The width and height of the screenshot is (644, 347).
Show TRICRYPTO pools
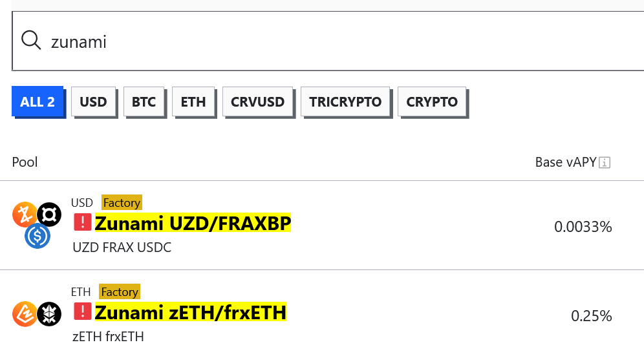pos(345,101)
